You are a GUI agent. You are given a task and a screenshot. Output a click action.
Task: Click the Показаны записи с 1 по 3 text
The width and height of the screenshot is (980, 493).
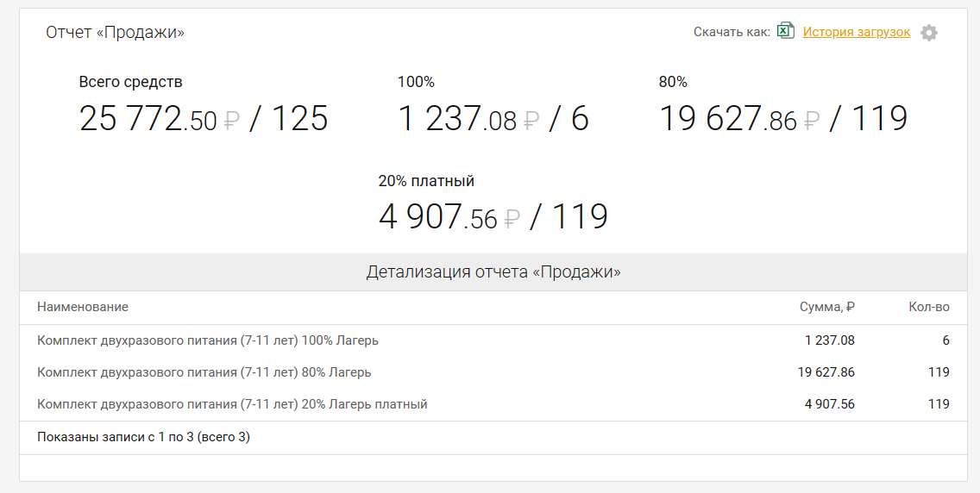pyautogui.click(x=143, y=437)
